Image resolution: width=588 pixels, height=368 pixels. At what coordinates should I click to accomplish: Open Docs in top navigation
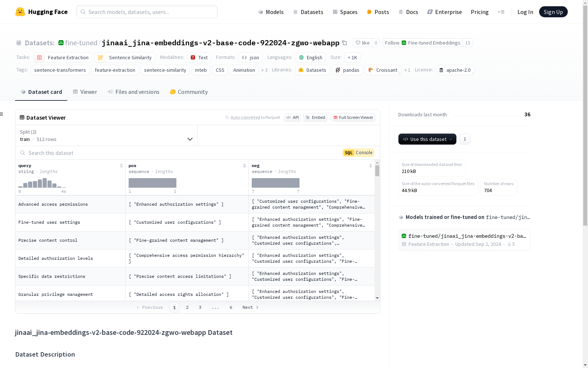[408, 12]
